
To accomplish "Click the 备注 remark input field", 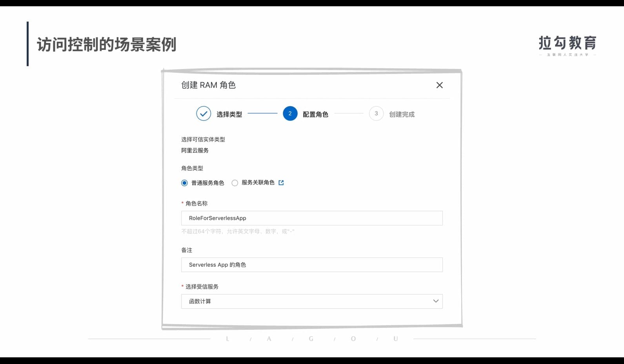I will [311, 265].
